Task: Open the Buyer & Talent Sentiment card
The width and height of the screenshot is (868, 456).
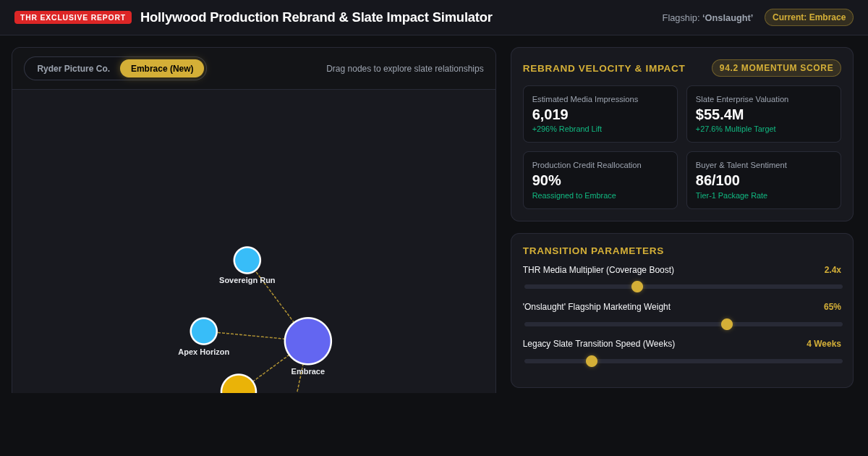Action: pos(764,180)
